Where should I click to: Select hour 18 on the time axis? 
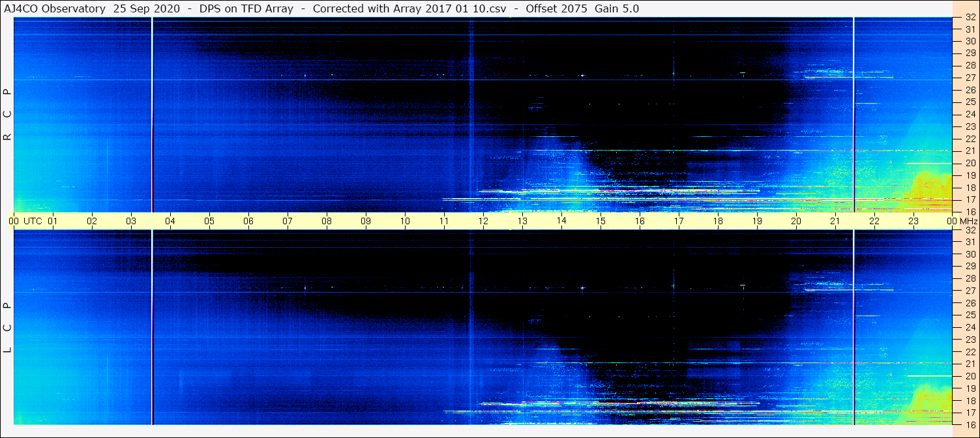tap(718, 221)
